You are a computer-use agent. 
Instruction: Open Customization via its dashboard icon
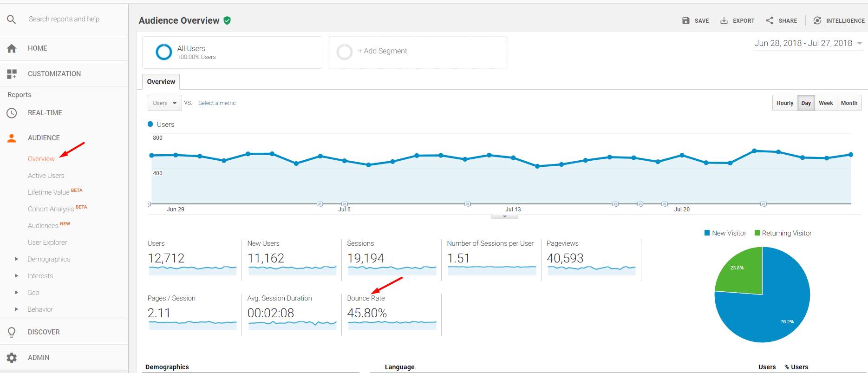[12, 74]
